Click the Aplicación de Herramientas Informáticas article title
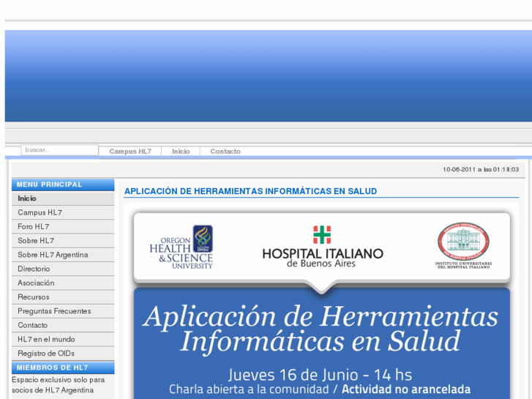This screenshot has height=399, width=532. [250, 191]
